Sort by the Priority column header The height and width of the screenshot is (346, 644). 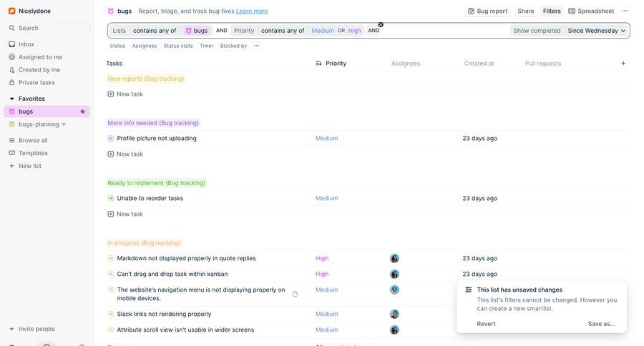(331, 63)
